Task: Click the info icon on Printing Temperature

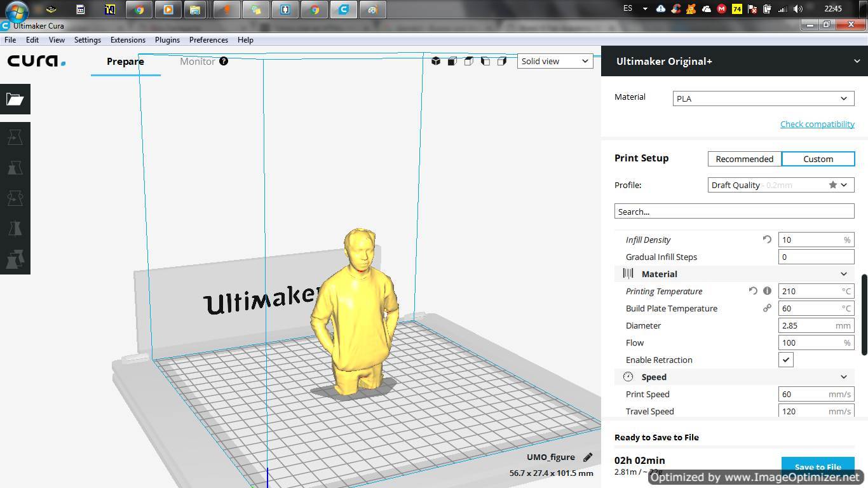Action: [x=767, y=291]
